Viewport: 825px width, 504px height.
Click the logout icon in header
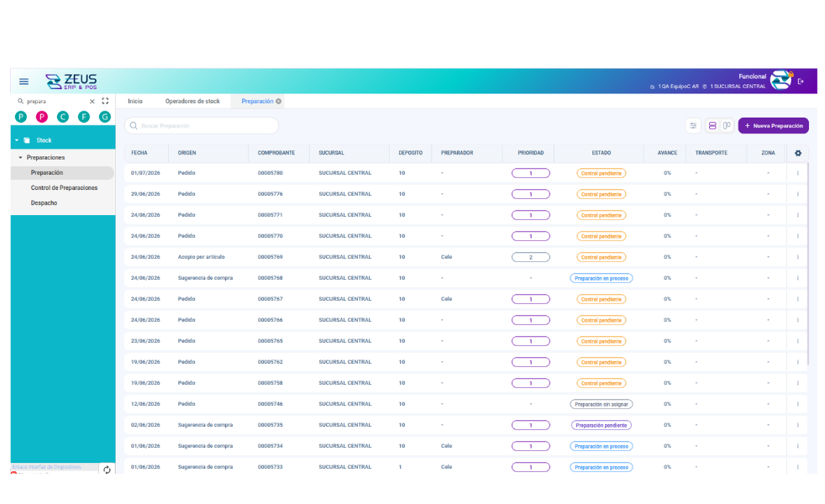tap(801, 81)
